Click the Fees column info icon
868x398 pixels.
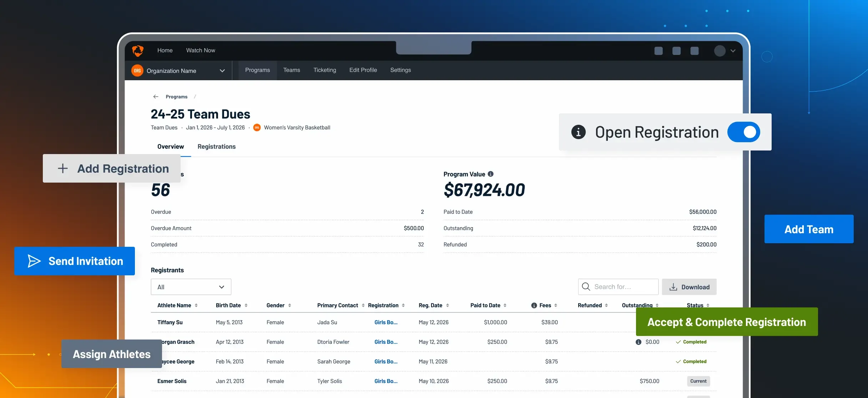click(x=534, y=306)
